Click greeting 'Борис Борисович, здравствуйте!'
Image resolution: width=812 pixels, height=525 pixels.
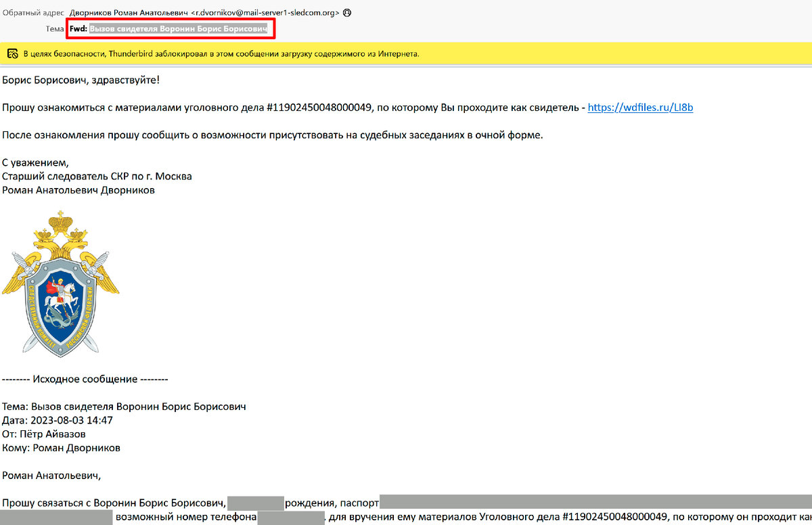point(81,80)
